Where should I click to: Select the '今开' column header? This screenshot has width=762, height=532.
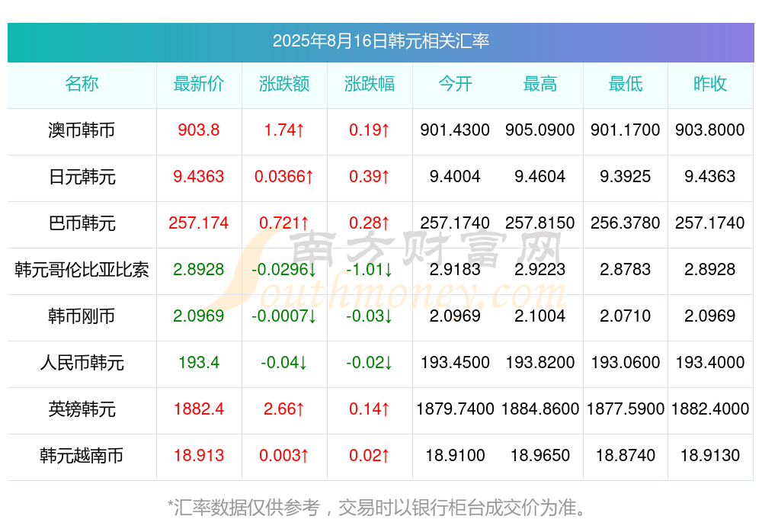455,84
